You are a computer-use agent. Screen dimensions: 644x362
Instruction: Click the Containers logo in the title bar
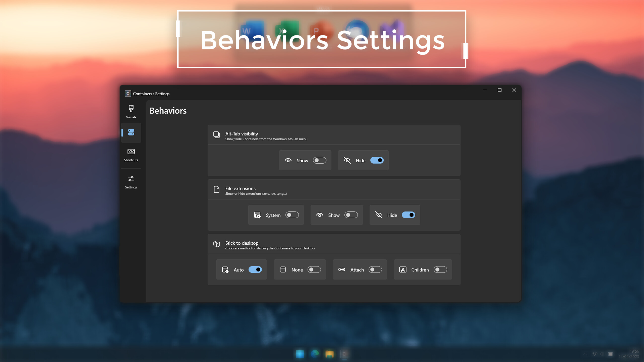tap(128, 93)
